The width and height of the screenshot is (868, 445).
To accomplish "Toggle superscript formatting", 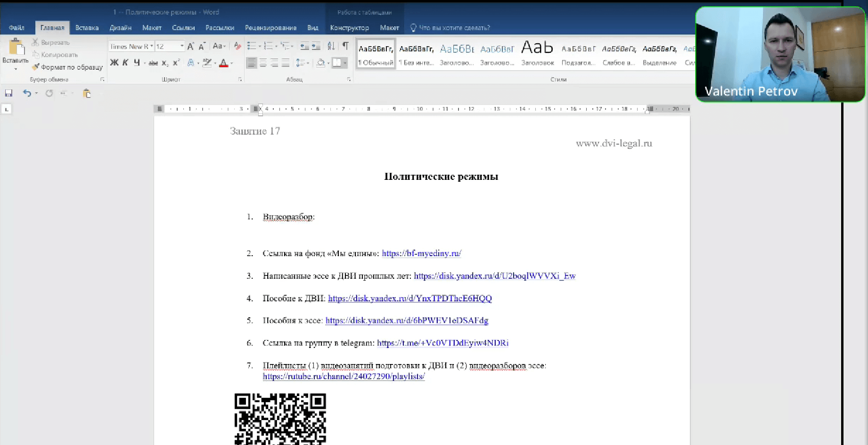I will (176, 62).
